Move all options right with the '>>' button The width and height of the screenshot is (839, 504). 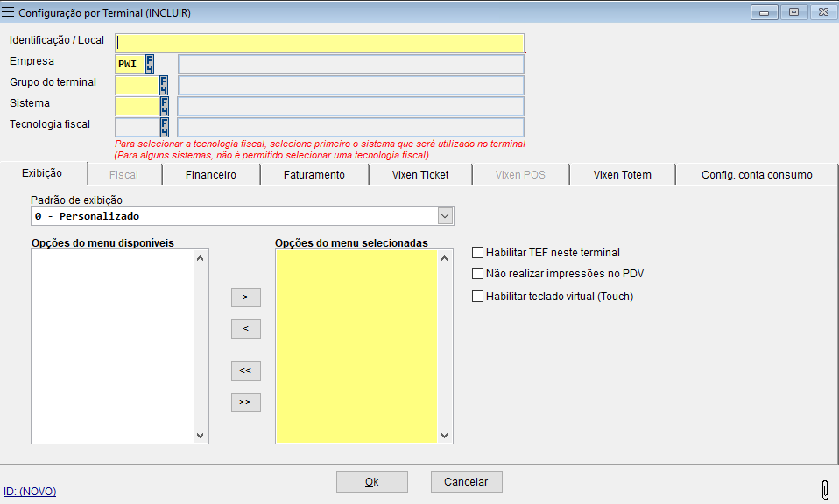pyautogui.click(x=245, y=402)
